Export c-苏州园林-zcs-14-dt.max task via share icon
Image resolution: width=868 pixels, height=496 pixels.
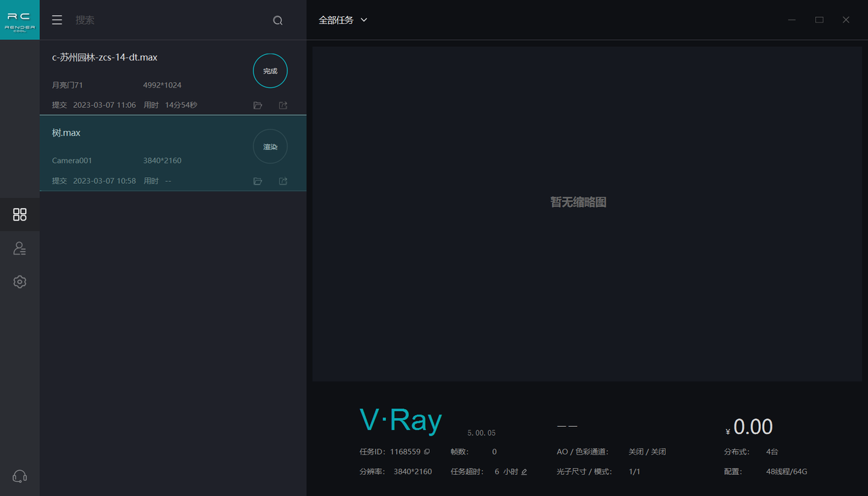(283, 105)
